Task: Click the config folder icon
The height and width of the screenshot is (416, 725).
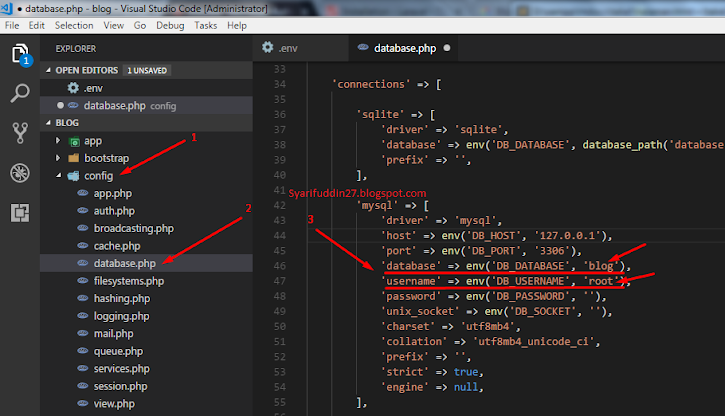Action: 74,176
